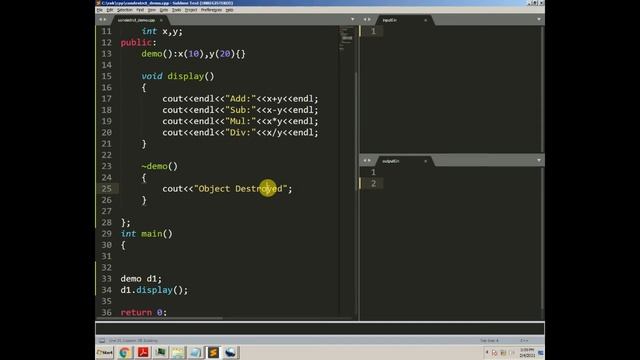Click the "Add:" cout line
This screenshot has width=640, height=360.
tap(240, 99)
